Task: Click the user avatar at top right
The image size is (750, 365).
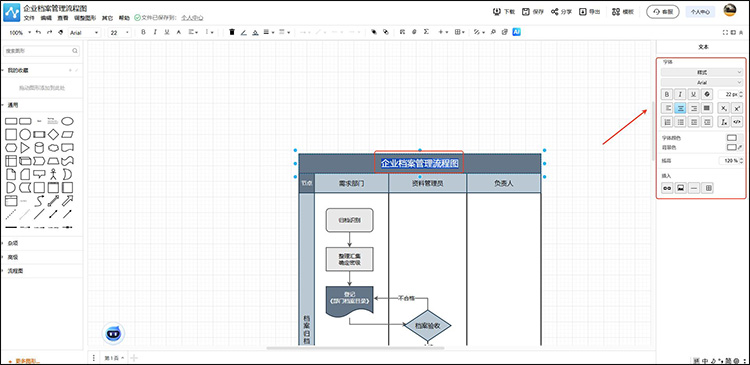Action: [729, 11]
